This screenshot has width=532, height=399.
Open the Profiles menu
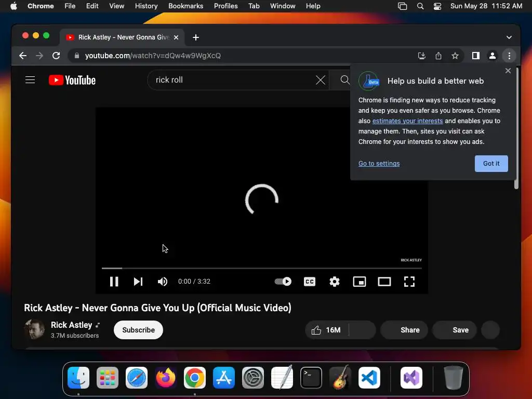(x=225, y=6)
